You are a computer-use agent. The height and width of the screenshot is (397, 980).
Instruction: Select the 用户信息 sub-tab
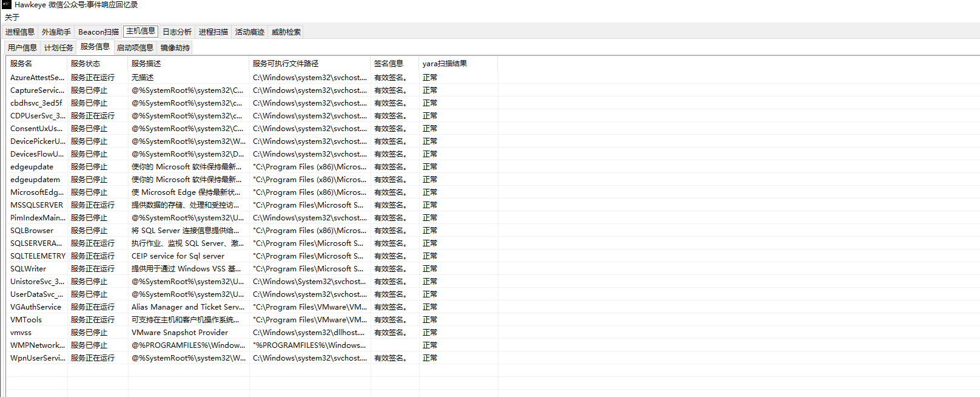tap(22, 47)
